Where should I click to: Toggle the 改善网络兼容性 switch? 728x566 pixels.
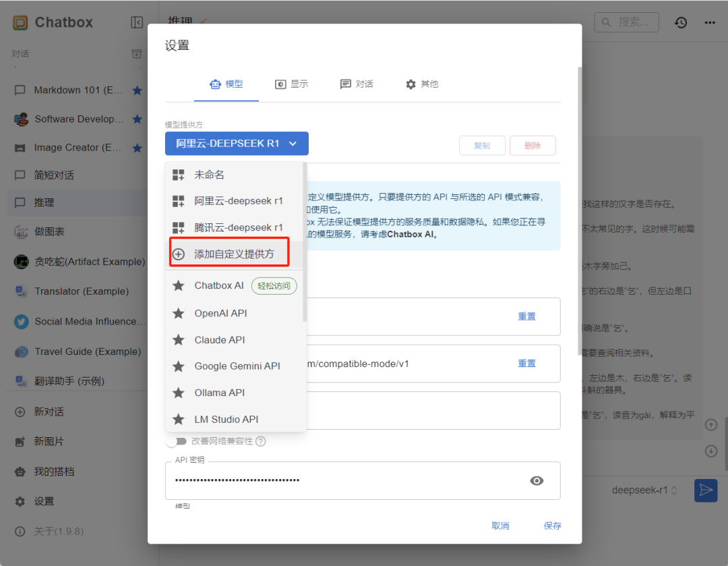click(x=177, y=441)
